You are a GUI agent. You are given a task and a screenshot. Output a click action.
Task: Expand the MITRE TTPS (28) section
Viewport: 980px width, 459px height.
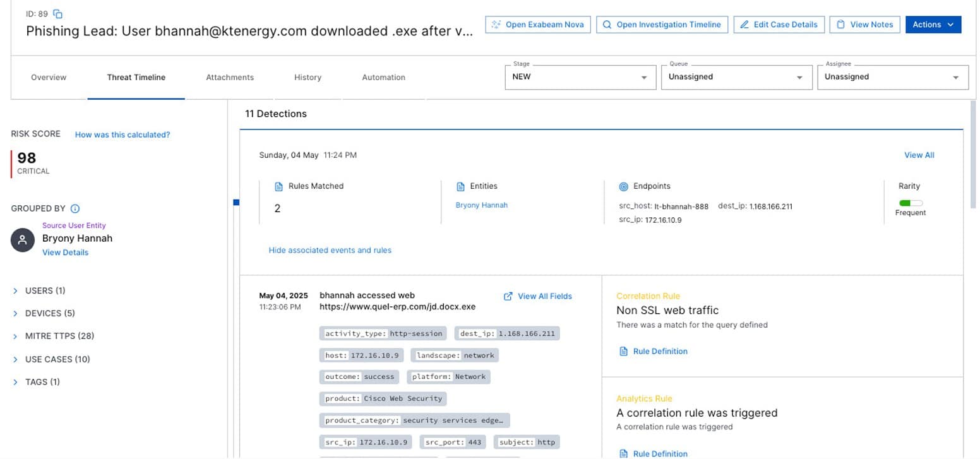(x=53, y=336)
